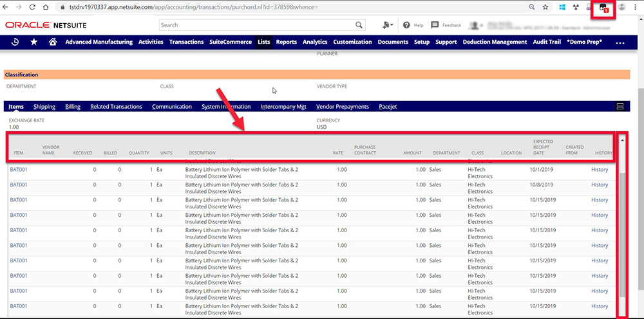Switch to the Billing subtab
644x319 pixels.
tap(73, 107)
